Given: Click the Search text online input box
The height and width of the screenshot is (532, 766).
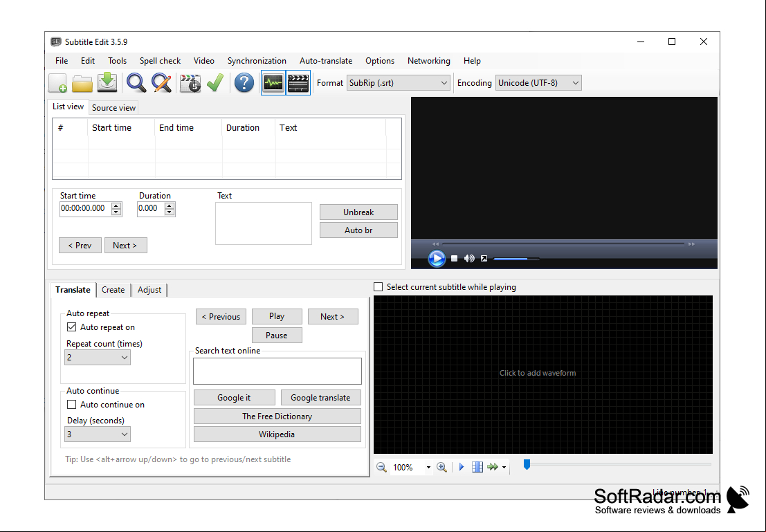Looking at the screenshot, I should (277, 372).
